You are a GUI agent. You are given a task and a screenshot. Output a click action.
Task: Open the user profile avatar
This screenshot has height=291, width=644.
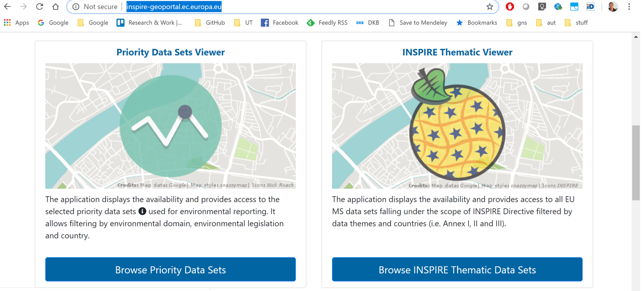tap(613, 7)
